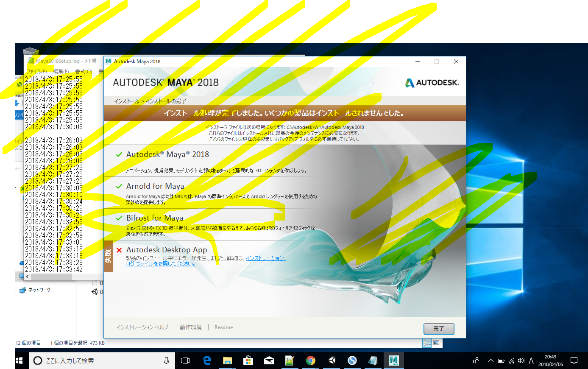Click log line 2018/4/3:17:30:09 in Notepad

click(x=54, y=127)
